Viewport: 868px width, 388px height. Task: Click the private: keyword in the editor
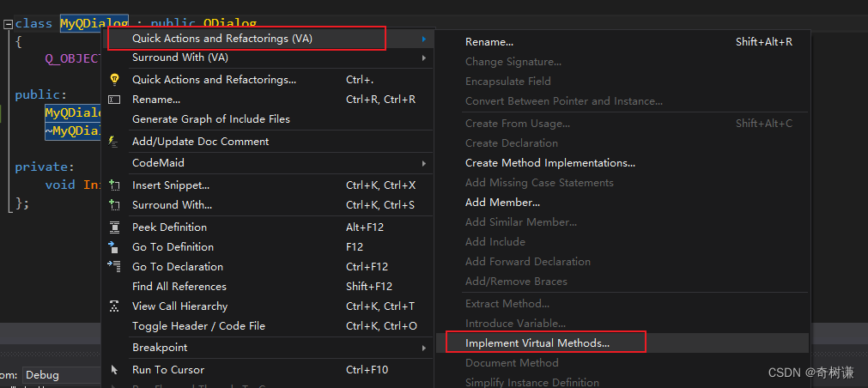tap(45, 167)
